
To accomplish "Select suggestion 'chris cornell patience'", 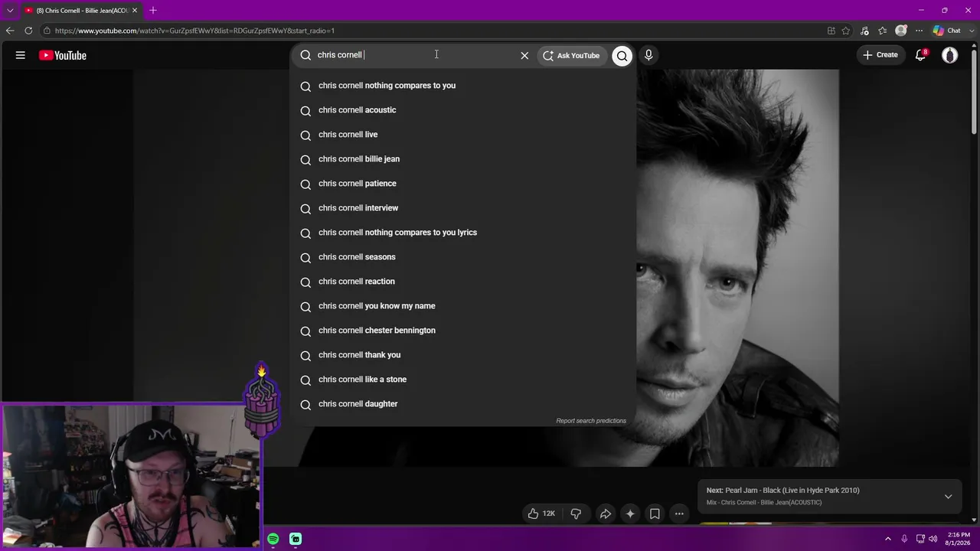I will (x=463, y=184).
